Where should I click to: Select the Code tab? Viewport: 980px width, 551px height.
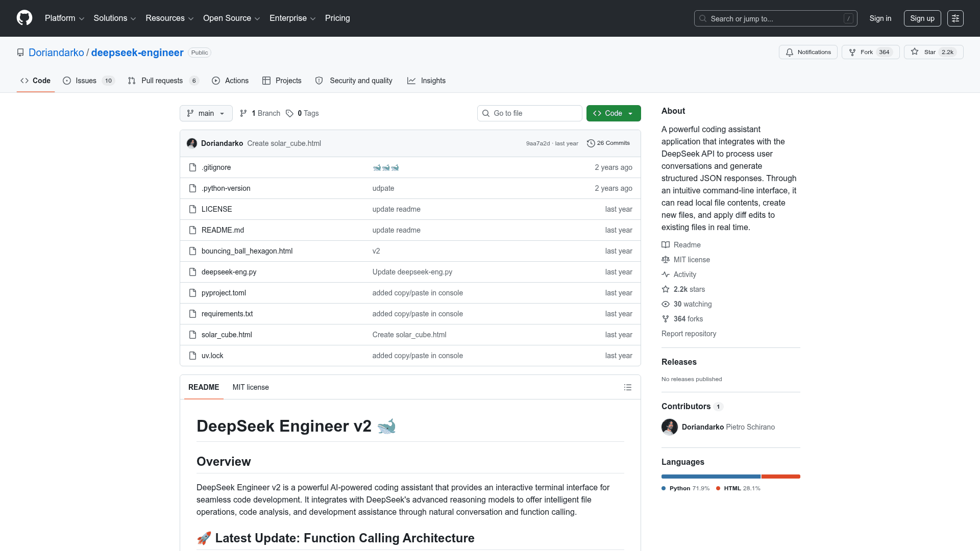[35, 81]
